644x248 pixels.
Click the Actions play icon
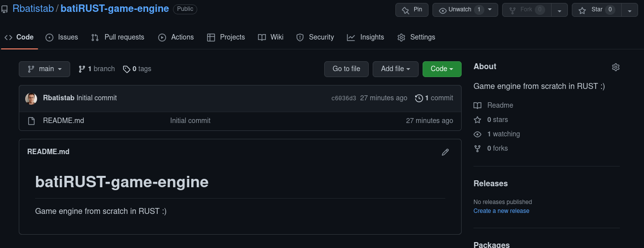click(162, 38)
